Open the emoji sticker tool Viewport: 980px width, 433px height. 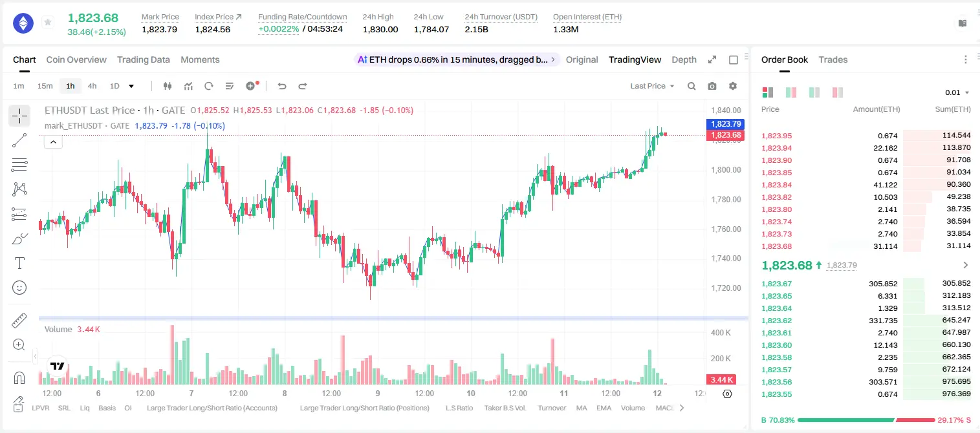coord(19,288)
